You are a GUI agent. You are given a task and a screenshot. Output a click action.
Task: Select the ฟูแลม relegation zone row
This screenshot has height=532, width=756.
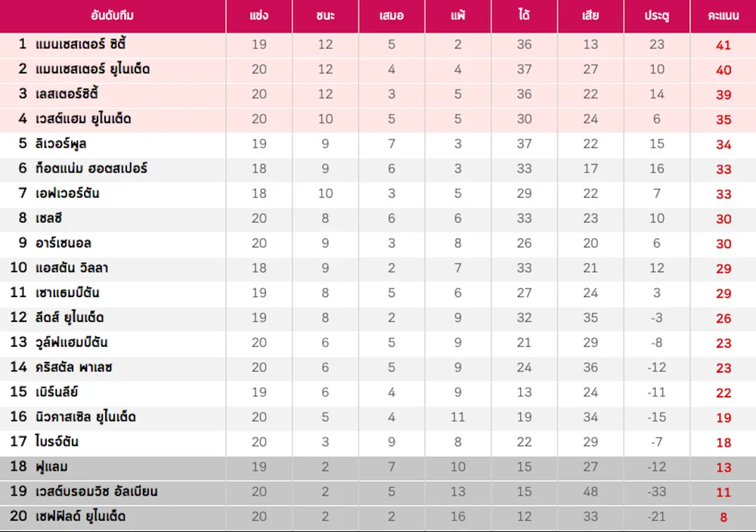pyautogui.click(x=378, y=466)
